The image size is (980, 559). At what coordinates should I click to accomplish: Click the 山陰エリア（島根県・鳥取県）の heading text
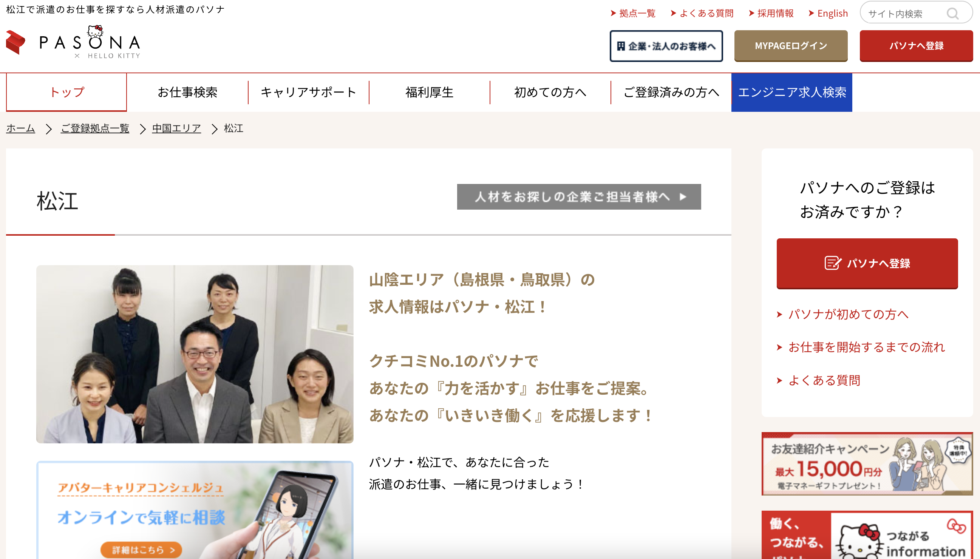point(482,279)
